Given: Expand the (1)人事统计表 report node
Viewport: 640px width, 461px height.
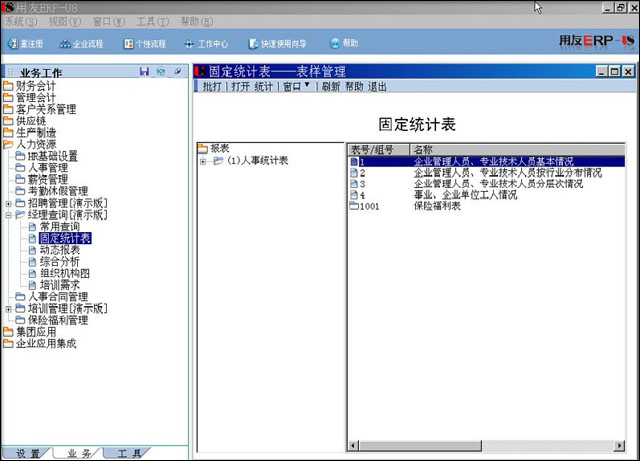Looking at the screenshot, I should (x=203, y=161).
